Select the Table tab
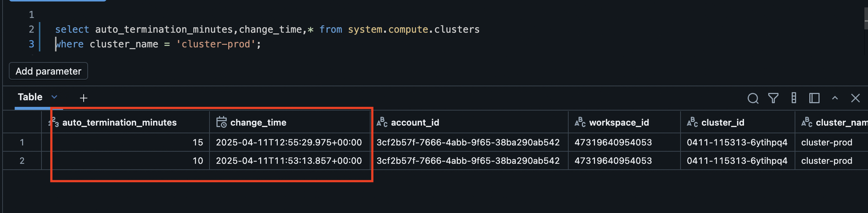868x213 pixels. click(30, 97)
